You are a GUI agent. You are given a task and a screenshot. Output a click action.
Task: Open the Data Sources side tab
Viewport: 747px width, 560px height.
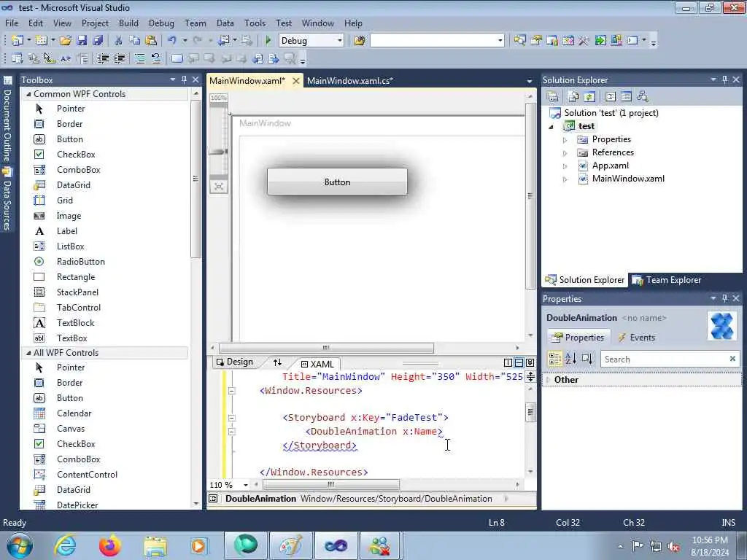coord(7,199)
